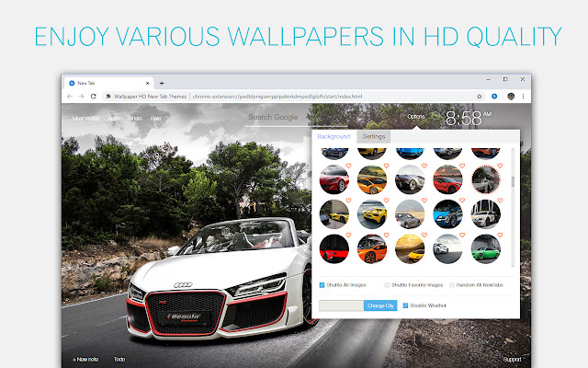
Task: Bookmark this page with the star icon
Action: [480, 97]
